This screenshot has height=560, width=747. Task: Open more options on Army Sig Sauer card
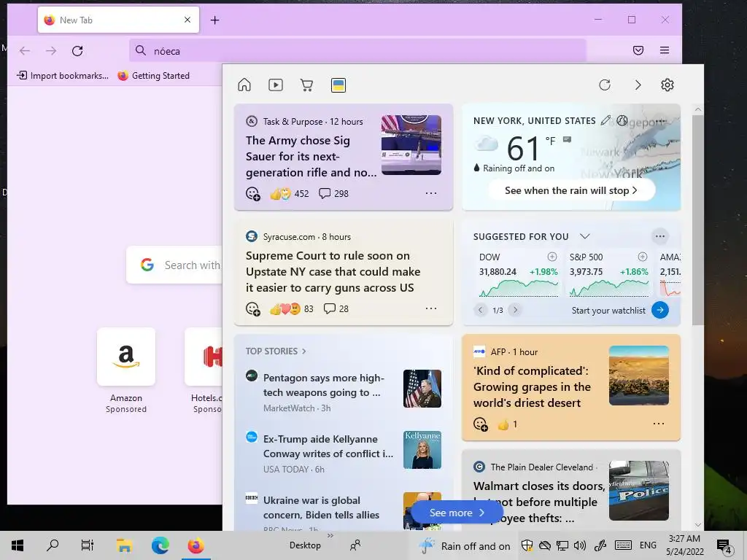430,193
